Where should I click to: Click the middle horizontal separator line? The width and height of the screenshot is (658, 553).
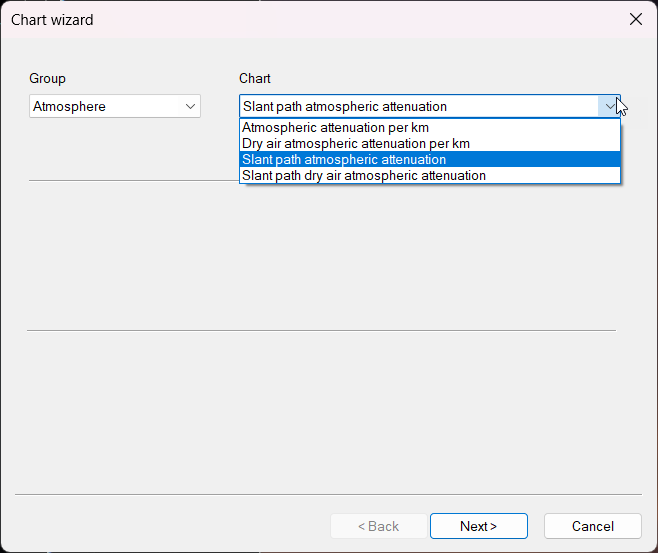coord(320,330)
